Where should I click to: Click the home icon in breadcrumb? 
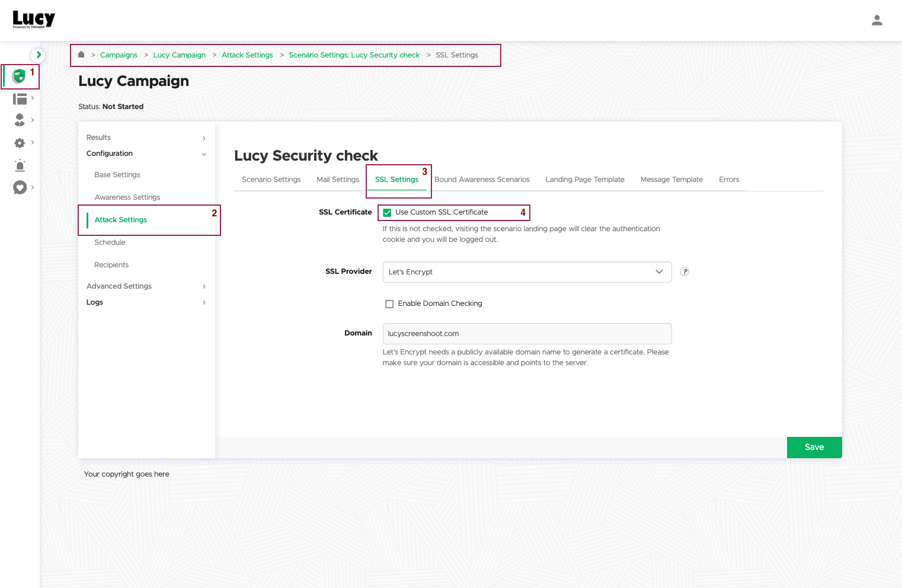81,55
